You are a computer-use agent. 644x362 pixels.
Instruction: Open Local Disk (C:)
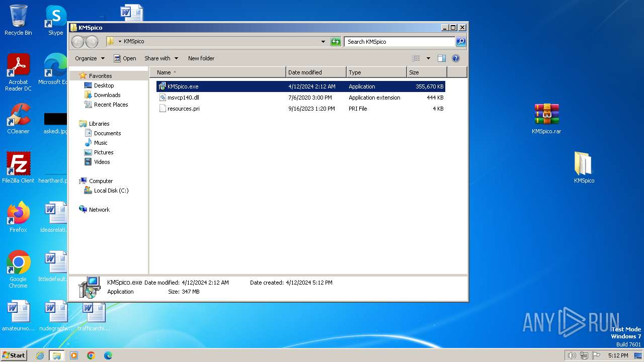[x=111, y=191]
